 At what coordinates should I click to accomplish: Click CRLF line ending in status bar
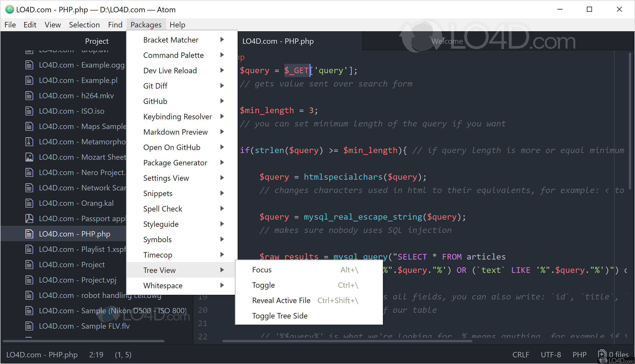(521, 355)
